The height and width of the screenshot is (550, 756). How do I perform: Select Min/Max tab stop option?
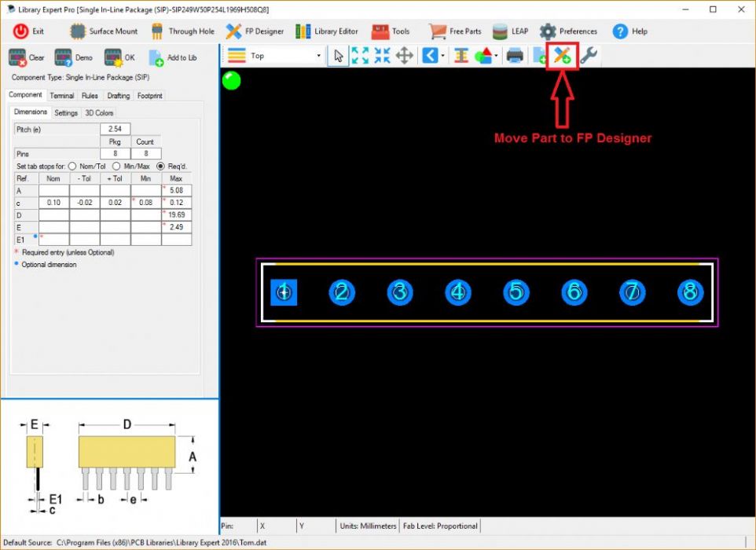pos(116,167)
